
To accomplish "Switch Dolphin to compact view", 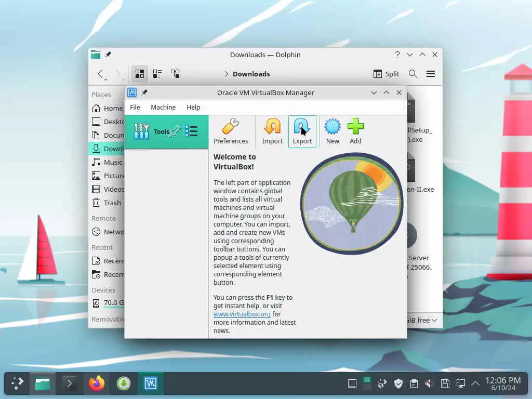I will coord(157,74).
